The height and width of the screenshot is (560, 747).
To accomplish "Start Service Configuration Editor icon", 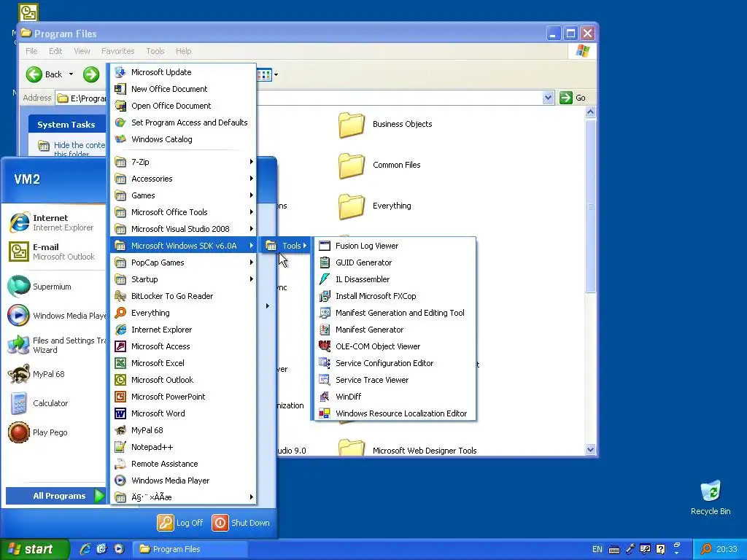I will click(325, 363).
